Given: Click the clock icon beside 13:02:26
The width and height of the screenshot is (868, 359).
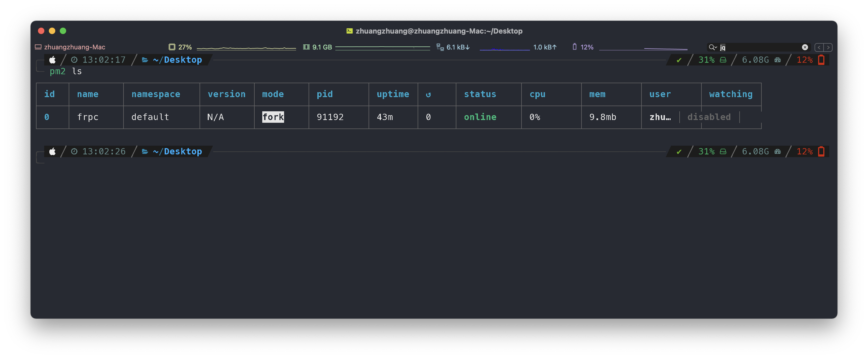Looking at the screenshot, I should [74, 152].
